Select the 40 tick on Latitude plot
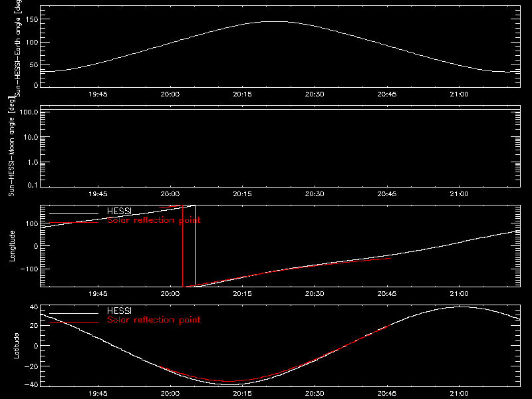This screenshot has height=399, width=532. (34, 307)
